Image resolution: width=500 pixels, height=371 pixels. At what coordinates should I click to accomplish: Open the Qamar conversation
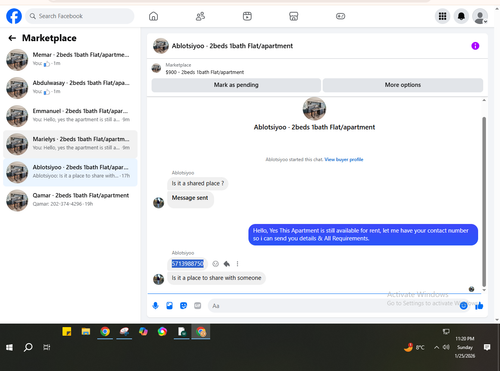[70, 200]
